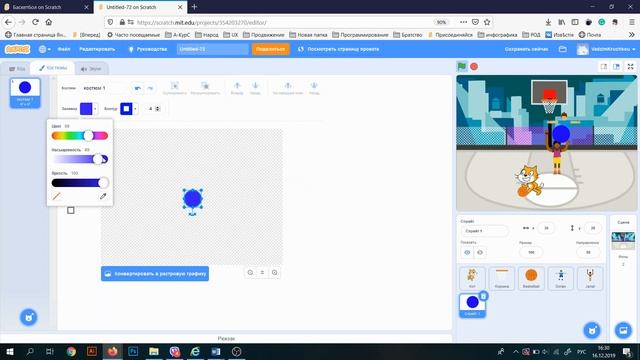This screenshot has height=360, width=640.
Task: Select the eyedropper in color popup
Action: [103, 196]
